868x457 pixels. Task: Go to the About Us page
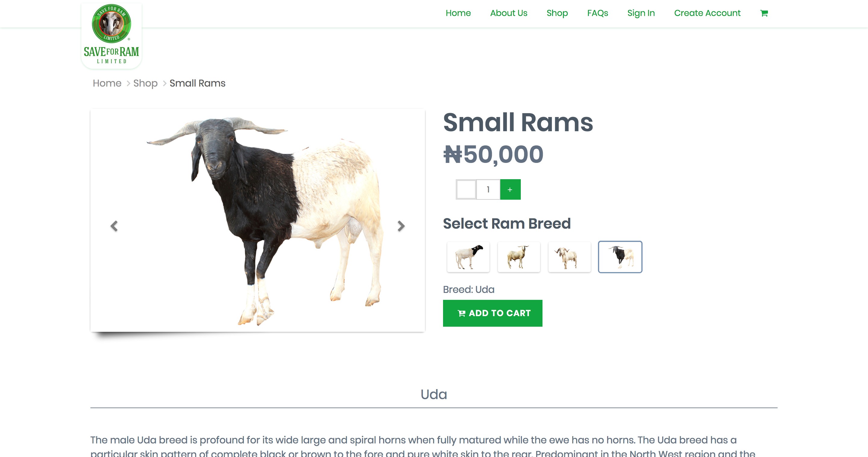click(508, 13)
